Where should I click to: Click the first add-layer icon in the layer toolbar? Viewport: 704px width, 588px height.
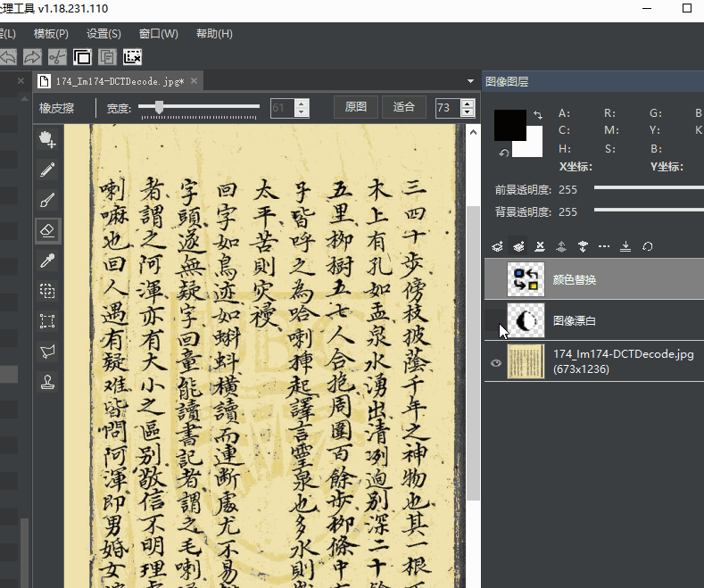[x=497, y=246]
